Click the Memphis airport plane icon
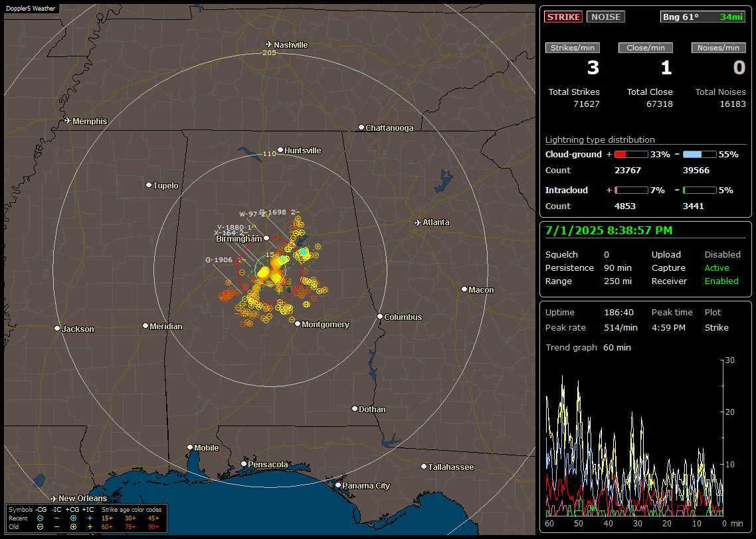This screenshot has height=539, width=756. [x=68, y=120]
